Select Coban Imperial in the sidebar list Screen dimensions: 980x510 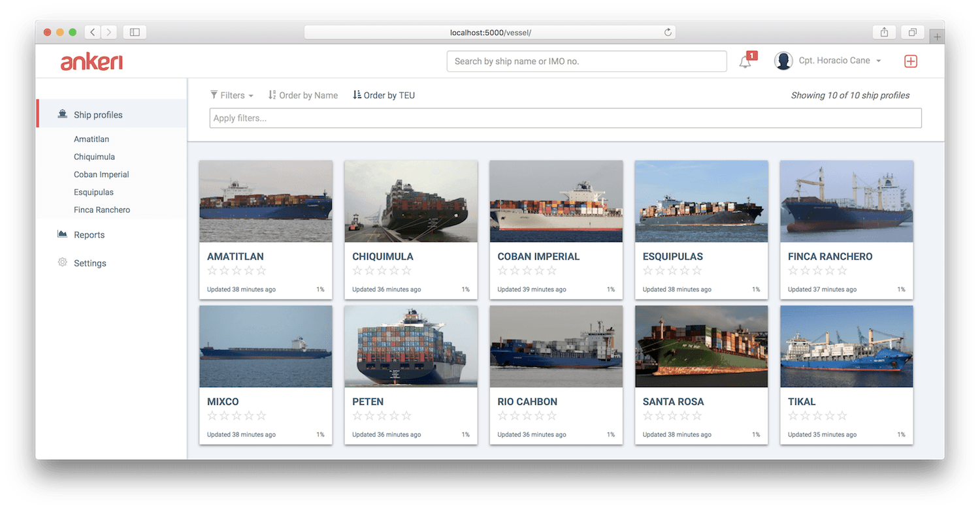(x=101, y=174)
